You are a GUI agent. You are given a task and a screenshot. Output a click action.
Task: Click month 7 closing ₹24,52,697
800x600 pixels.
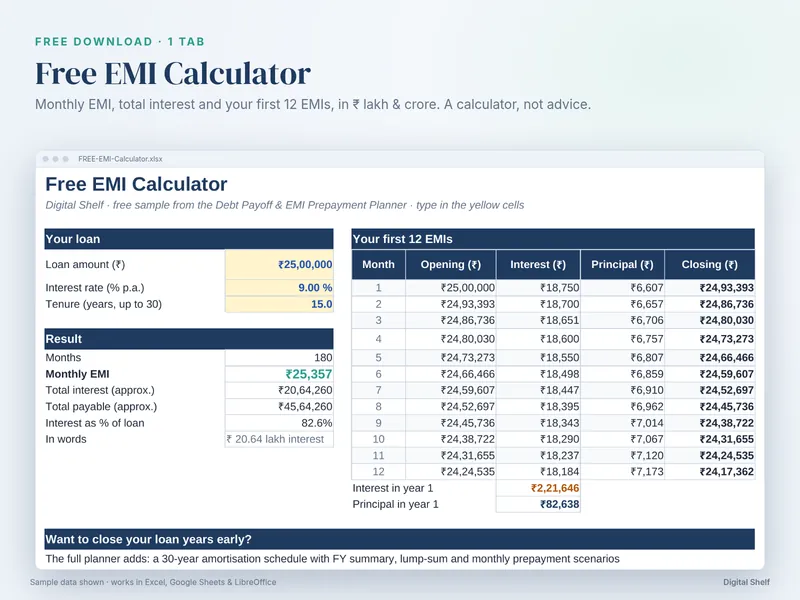coord(710,390)
